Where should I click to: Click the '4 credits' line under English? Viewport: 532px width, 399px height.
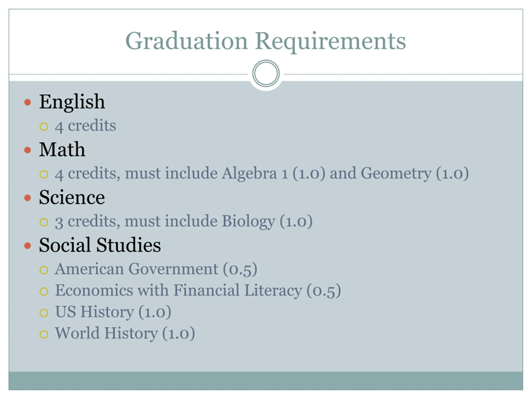point(85,126)
